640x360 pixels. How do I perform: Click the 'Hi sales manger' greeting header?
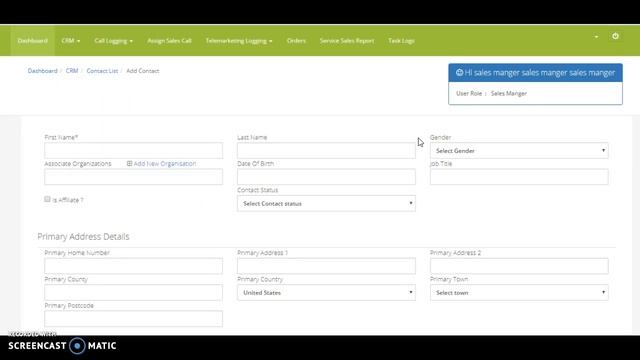pos(536,73)
